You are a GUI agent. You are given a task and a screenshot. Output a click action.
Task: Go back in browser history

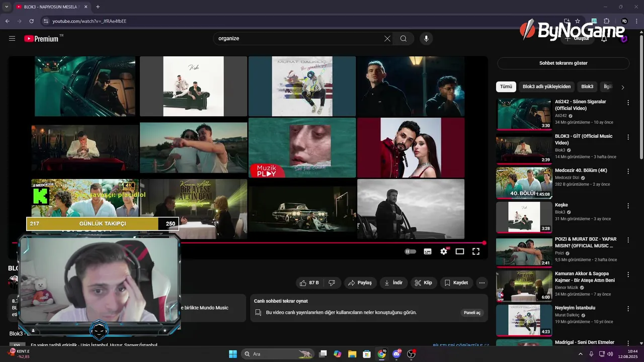[x=8, y=21]
